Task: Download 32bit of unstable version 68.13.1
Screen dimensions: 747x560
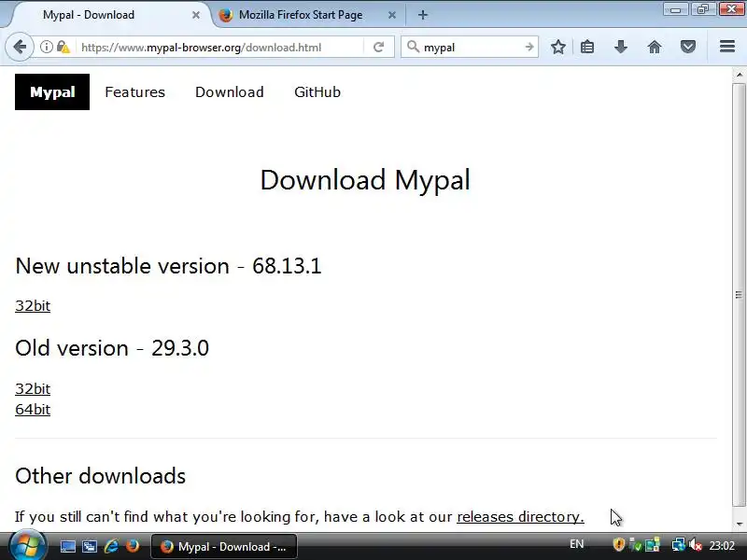Action: [33, 306]
